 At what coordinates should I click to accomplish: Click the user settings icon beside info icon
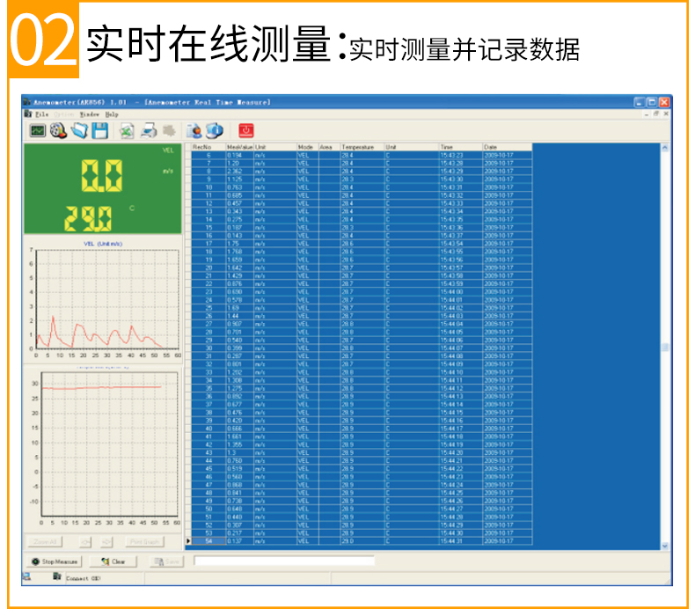195,130
